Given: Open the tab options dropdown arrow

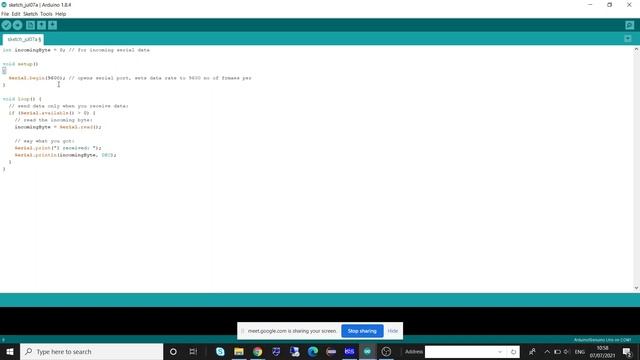Looking at the screenshot, I should [x=628, y=39].
